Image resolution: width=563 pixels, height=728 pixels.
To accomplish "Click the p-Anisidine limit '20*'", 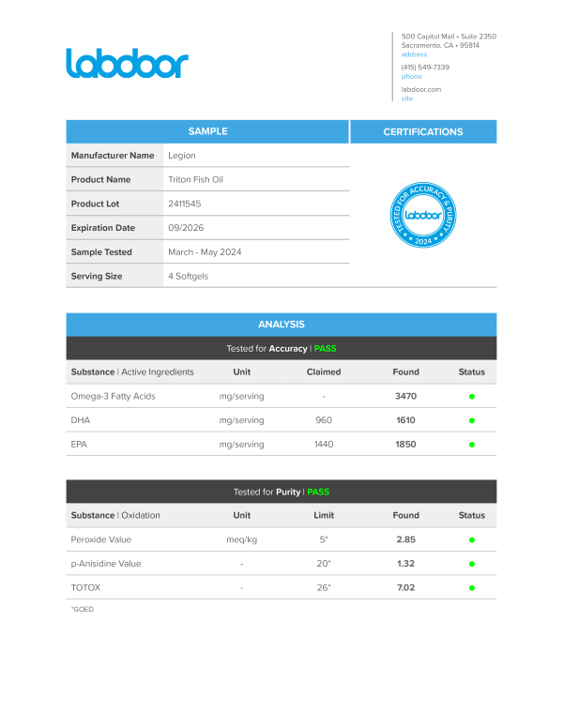I will click(324, 564).
